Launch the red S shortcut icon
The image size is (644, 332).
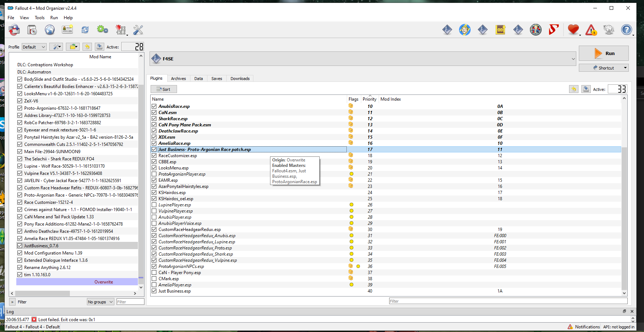pos(553,30)
